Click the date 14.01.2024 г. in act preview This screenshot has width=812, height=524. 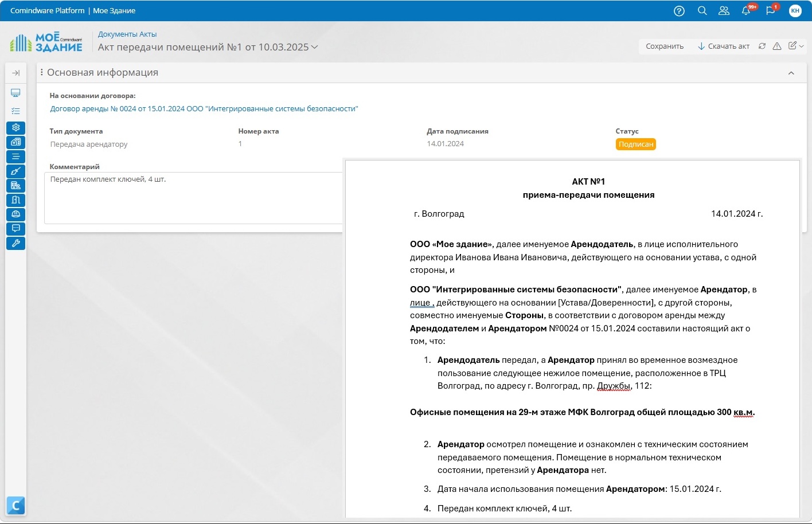pos(737,214)
